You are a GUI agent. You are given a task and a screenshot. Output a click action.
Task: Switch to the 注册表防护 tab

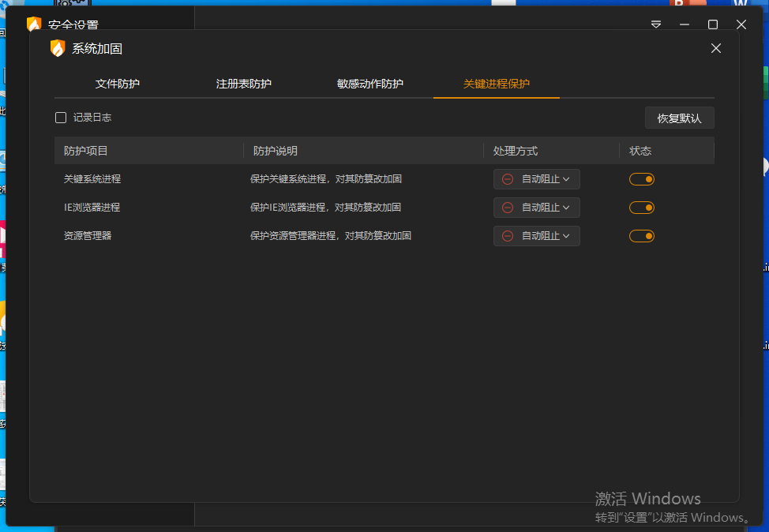[x=244, y=84]
